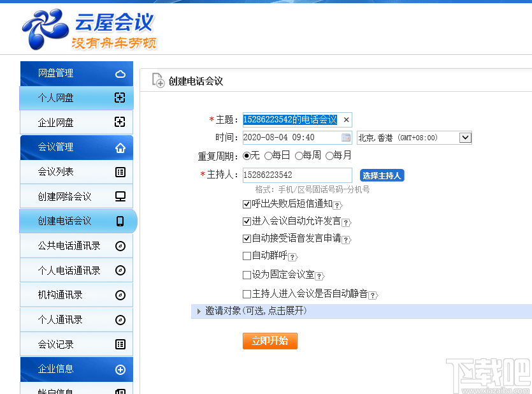This screenshot has height=394, width=532.
Task: Collapse the 网盘管理 section header
Action: [x=76, y=73]
